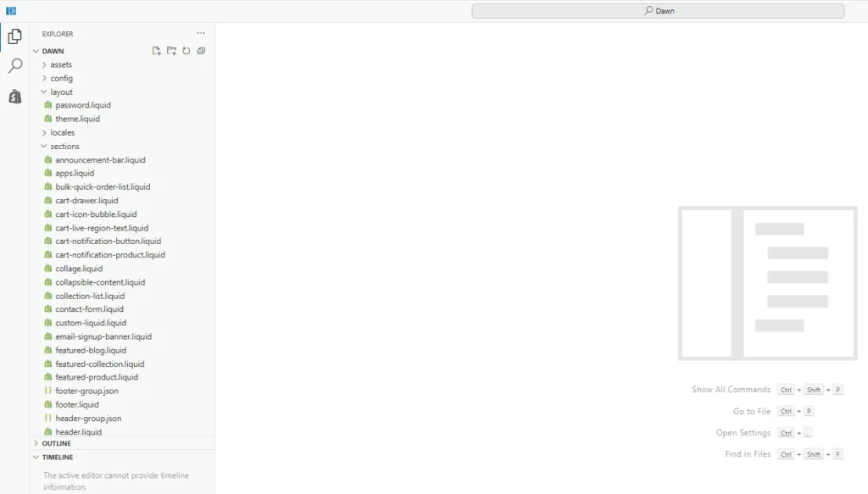868x494 pixels.
Task: Collapse all folders in Explorer
Action: coord(201,51)
